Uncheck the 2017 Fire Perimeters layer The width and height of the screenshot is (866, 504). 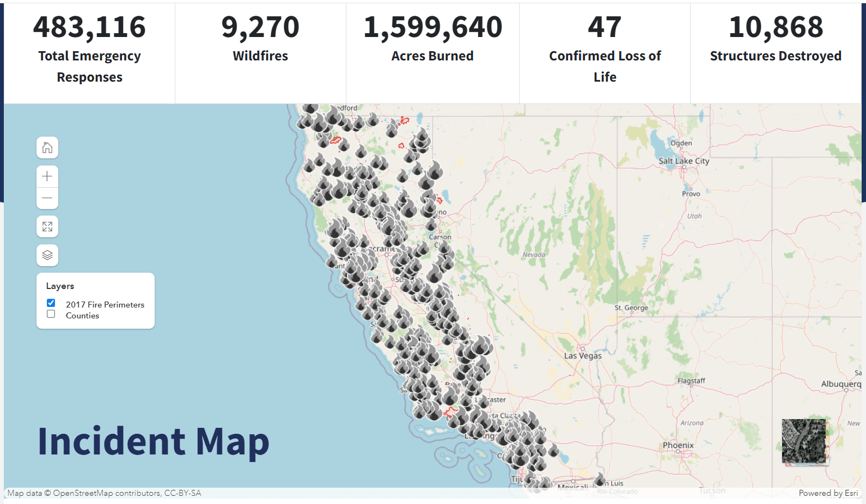pyautogui.click(x=51, y=303)
